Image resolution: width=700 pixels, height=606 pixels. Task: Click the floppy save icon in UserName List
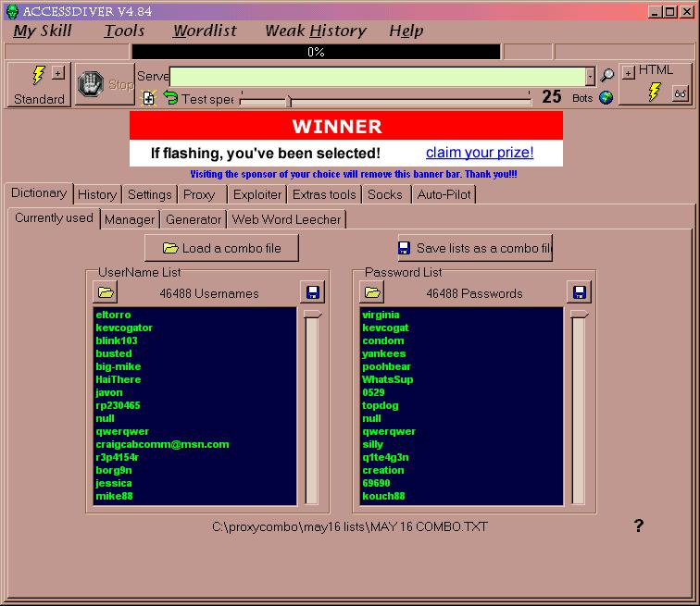[x=313, y=292]
